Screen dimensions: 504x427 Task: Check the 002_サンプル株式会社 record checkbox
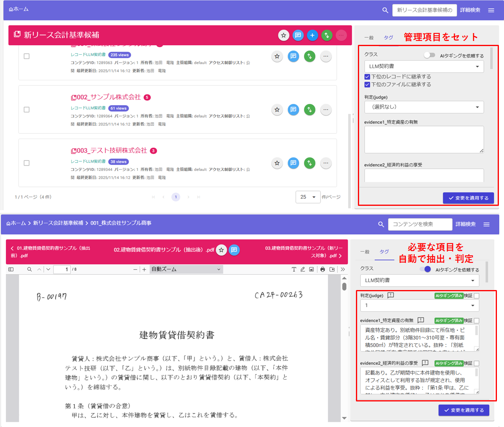point(27,110)
